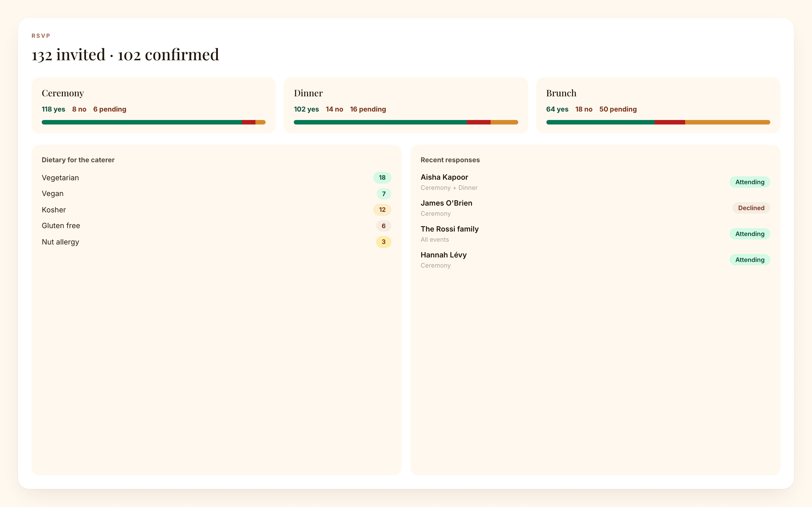Viewport: 812px width, 507px height.
Task: Click the Nut allergy count badge 3
Action: coord(383,242)
